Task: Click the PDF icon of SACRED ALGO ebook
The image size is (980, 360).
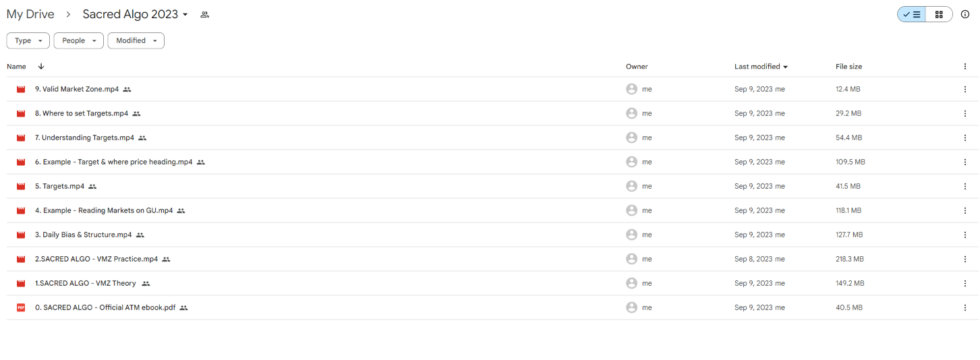Action: pyautogui.click(x=21, y=307)
